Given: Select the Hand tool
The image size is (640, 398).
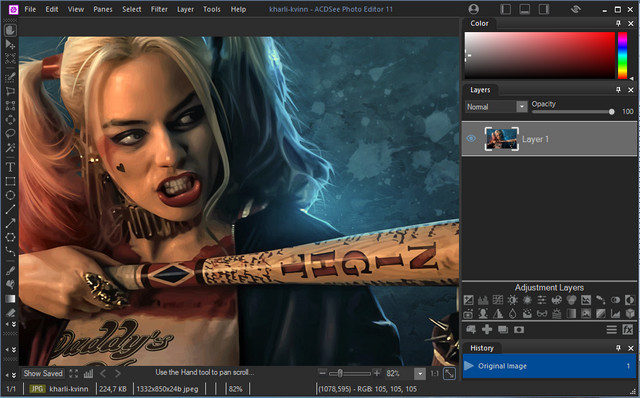Looking at the screenshot, I should [x=10, y=30].
